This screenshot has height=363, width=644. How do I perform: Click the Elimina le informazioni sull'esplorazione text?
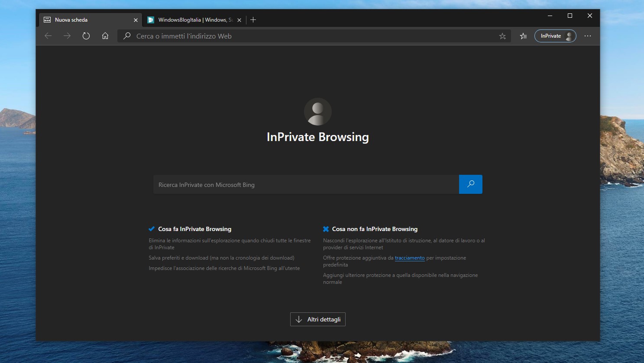(x=230, y=244)
